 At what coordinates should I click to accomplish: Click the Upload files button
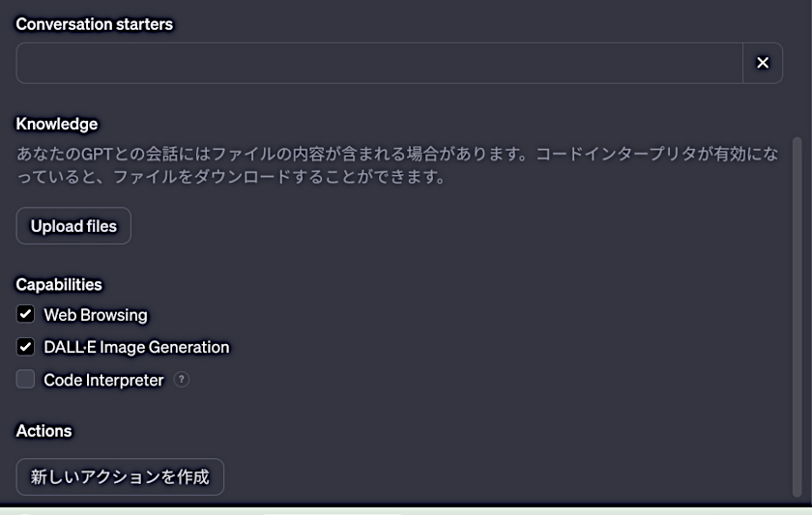point(73,226)
